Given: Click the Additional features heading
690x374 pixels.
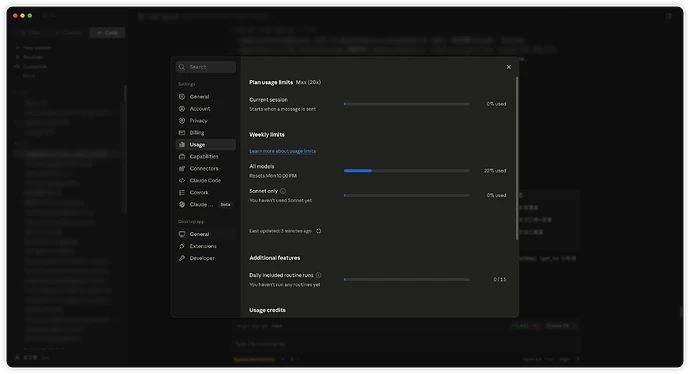Looking at the screenshot, I should coord(275,258).
